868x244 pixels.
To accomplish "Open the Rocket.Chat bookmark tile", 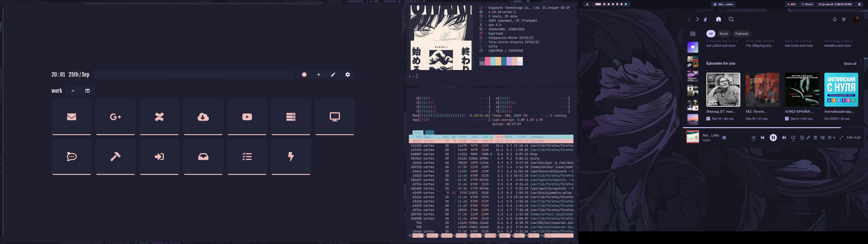I will coord(71,157).
